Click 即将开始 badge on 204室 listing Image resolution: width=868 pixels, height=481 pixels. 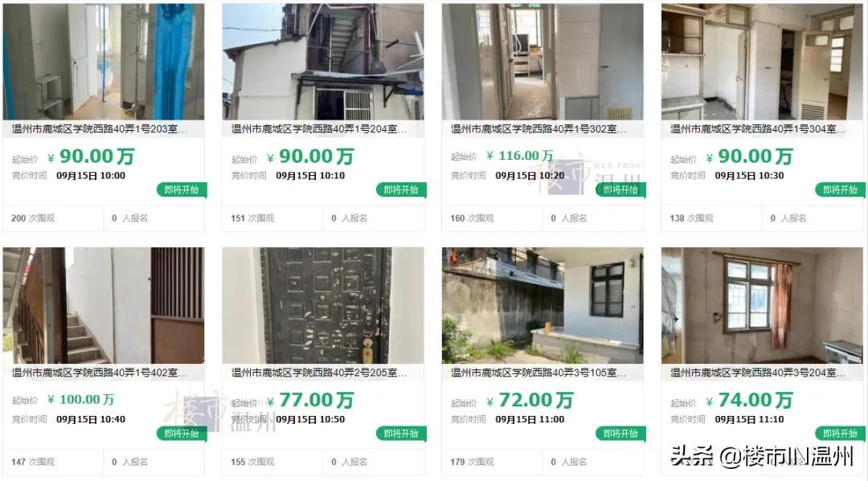[401, 190]
